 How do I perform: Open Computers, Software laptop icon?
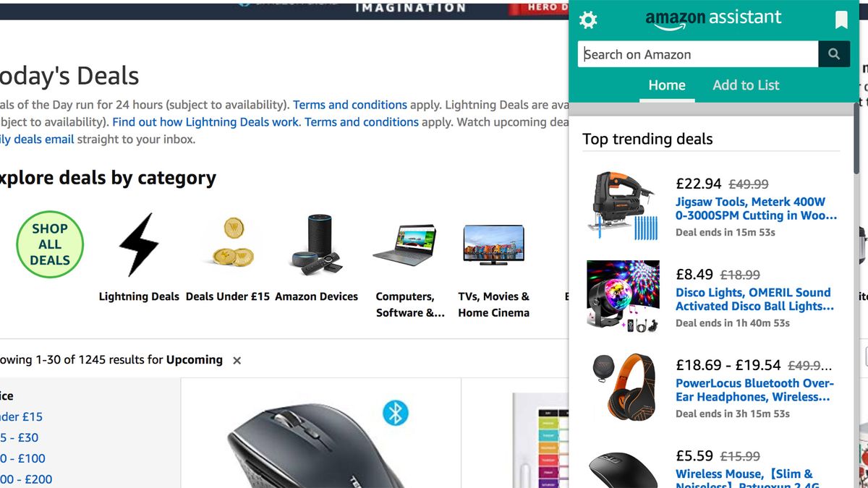tap(405, 245)
